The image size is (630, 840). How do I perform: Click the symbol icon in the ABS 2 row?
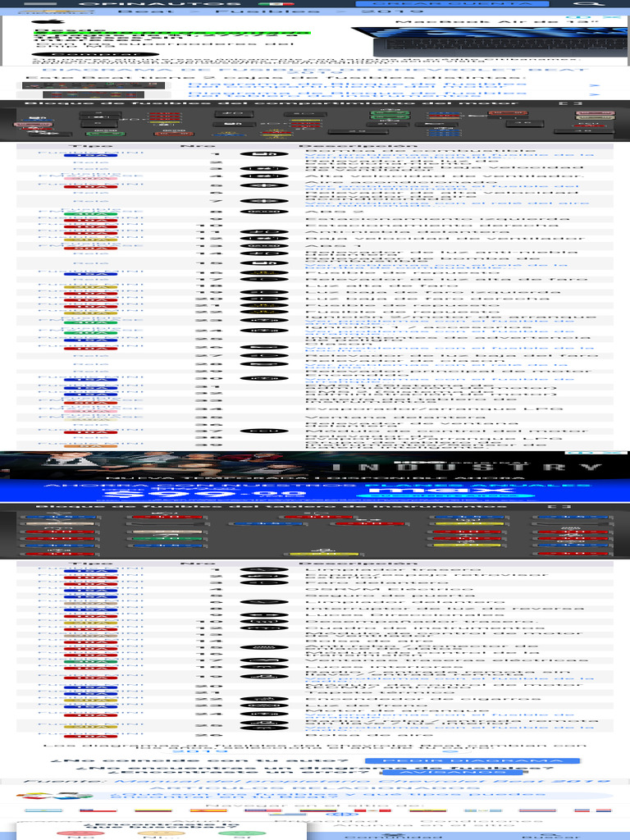coord(264,212)
